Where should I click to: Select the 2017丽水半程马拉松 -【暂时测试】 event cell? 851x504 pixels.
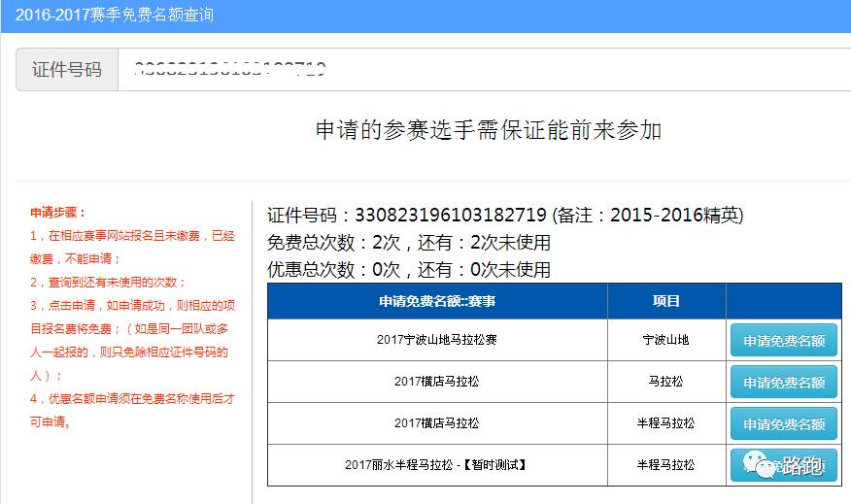[437, 465]
